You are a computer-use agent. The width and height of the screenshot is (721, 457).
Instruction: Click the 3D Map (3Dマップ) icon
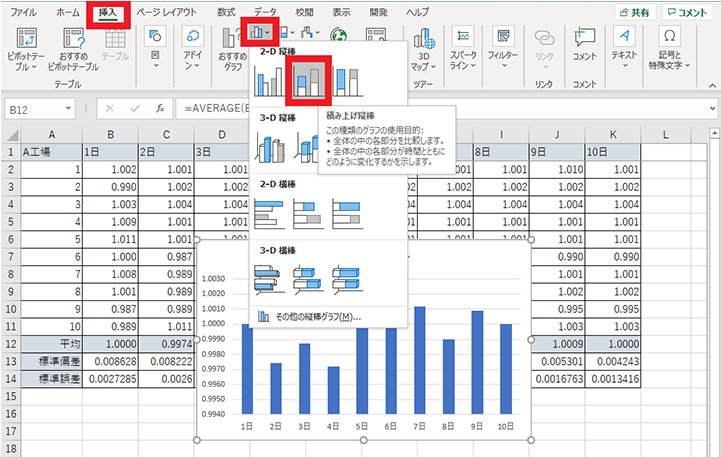click(424, 38)
